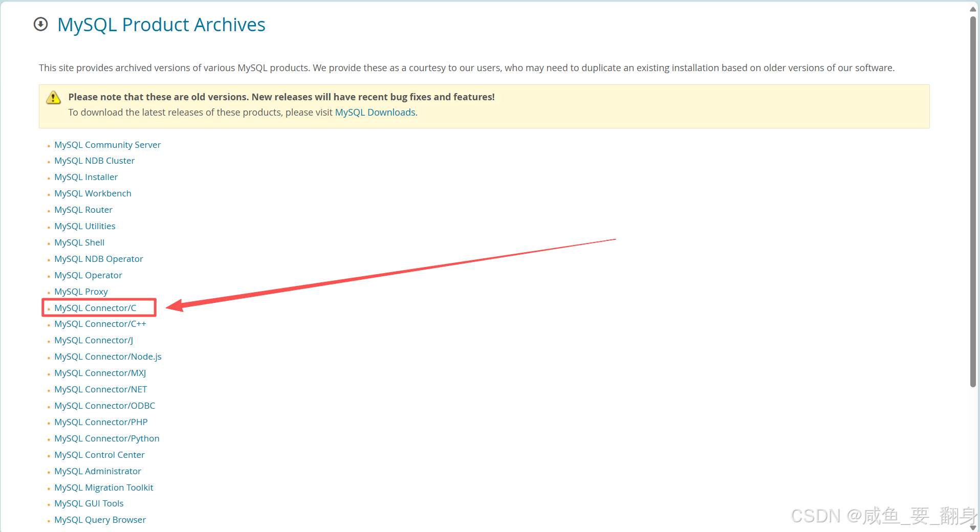Open the MySQL Product Archives heading link

pyautogui.click(x=161, y=25)
